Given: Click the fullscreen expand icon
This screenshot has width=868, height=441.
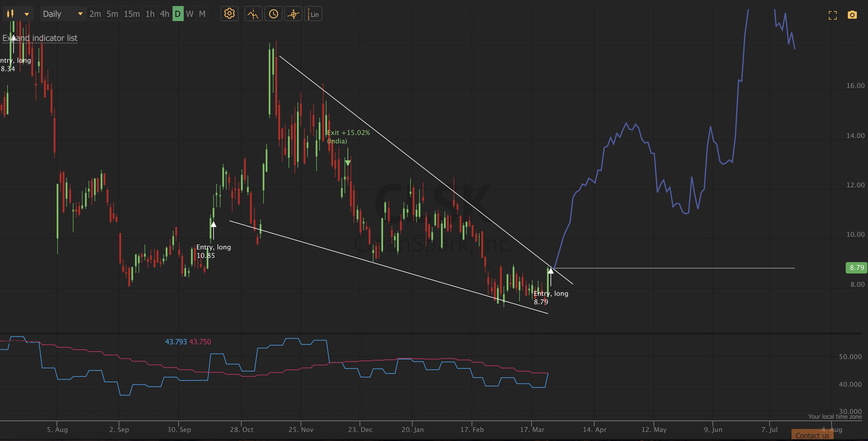Looking at the screenshot, I should point(833,15).
